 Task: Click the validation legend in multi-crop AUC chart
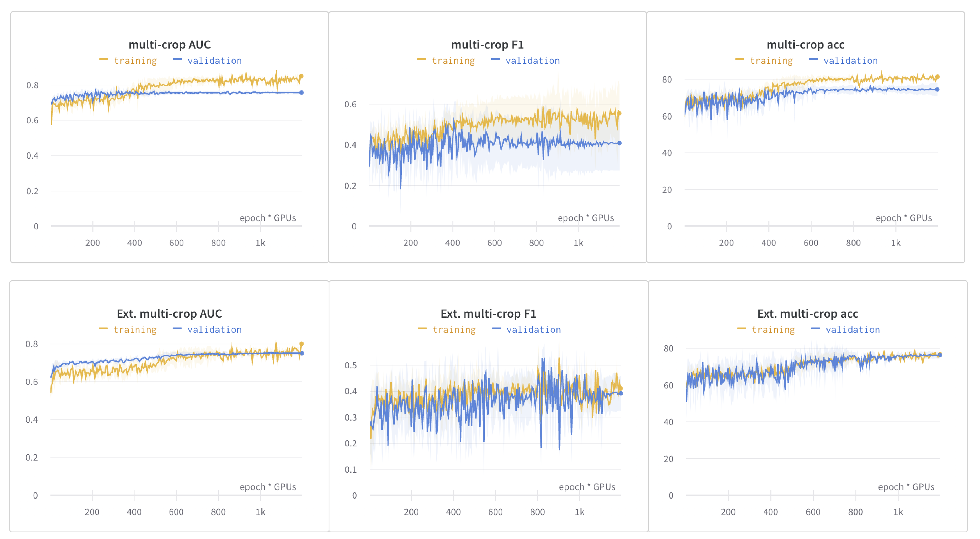pyautogui.click(x=207, y=61)
